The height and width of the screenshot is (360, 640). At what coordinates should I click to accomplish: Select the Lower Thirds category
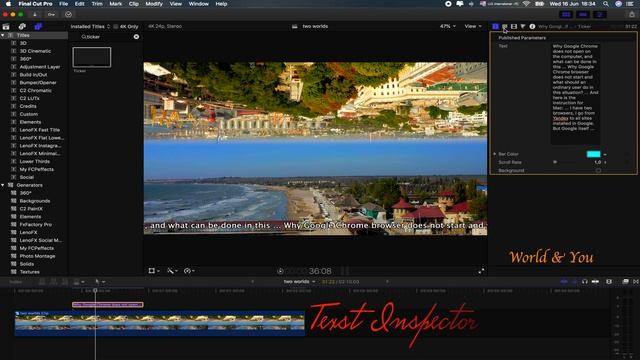35,162
